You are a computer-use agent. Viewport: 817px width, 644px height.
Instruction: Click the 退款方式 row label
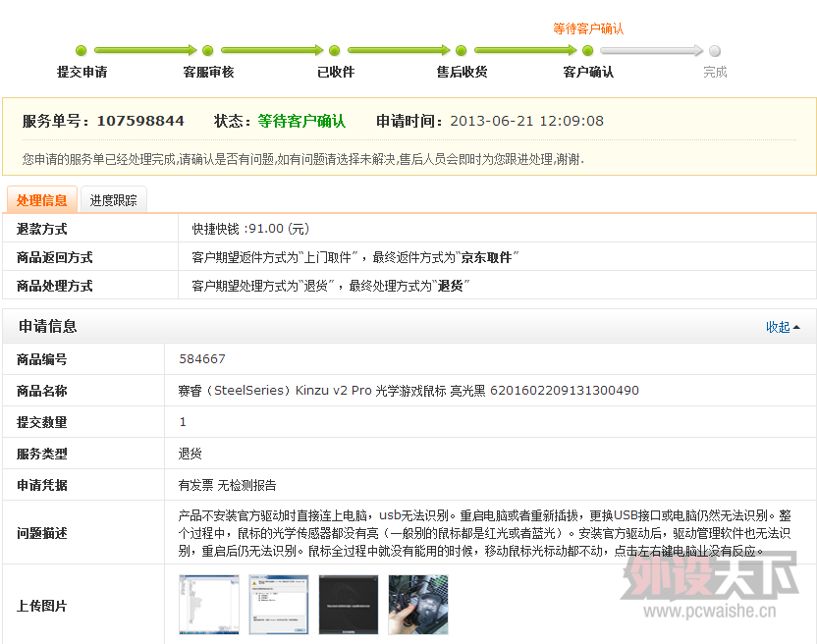coord(41,229)
